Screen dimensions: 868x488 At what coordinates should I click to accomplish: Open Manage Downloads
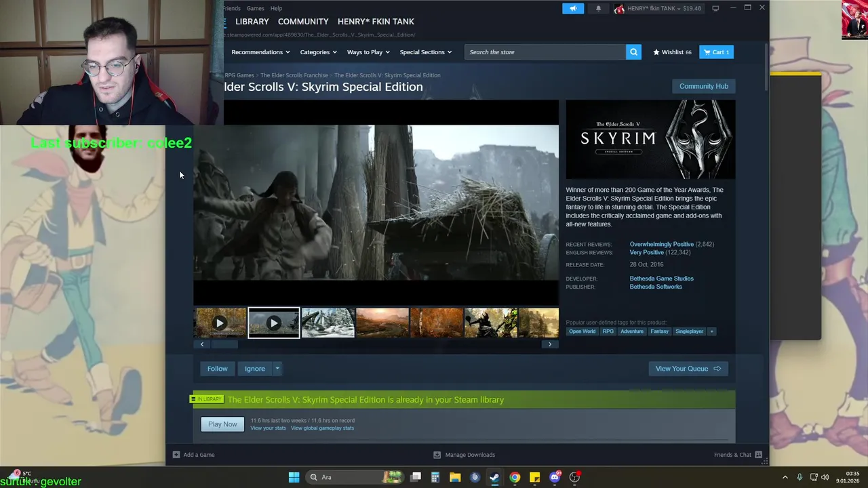click(465, 455)
